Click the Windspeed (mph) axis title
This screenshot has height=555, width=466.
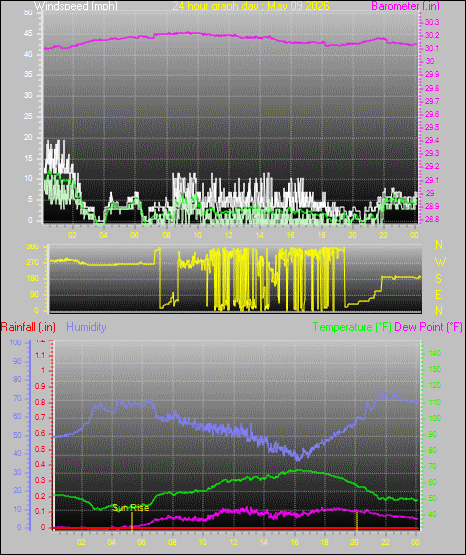76,6
